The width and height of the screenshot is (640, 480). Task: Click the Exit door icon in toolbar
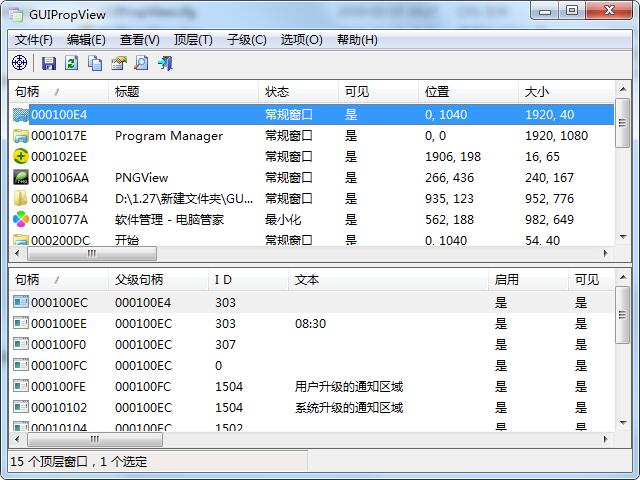[x=165, y=63]
